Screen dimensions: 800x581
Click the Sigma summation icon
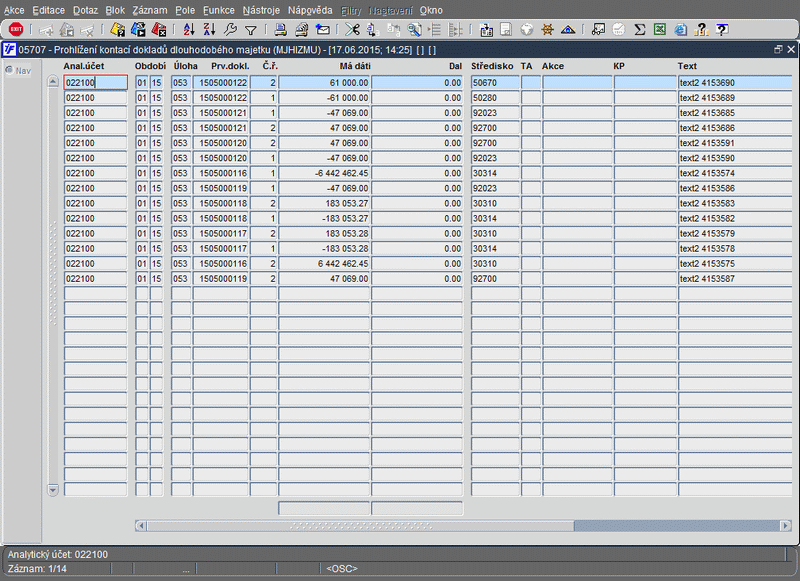(x=639, y=30)
